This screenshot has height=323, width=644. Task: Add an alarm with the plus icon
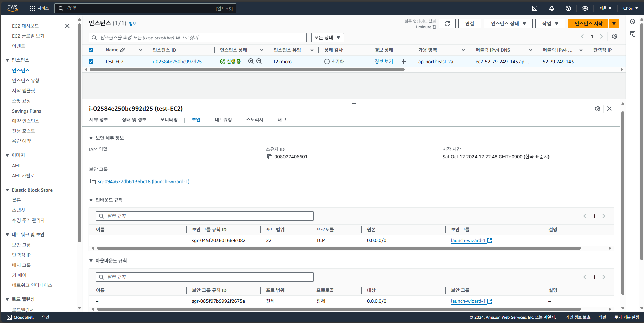pos(404,62)
